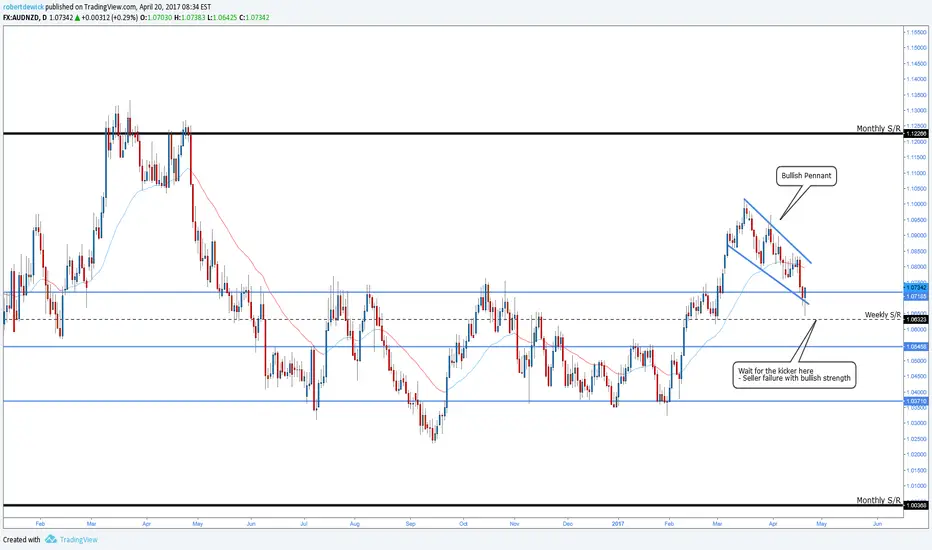
Task: Click the 1.05458 blue price tag
Action: pyautogui.click(x=916, y=346)
